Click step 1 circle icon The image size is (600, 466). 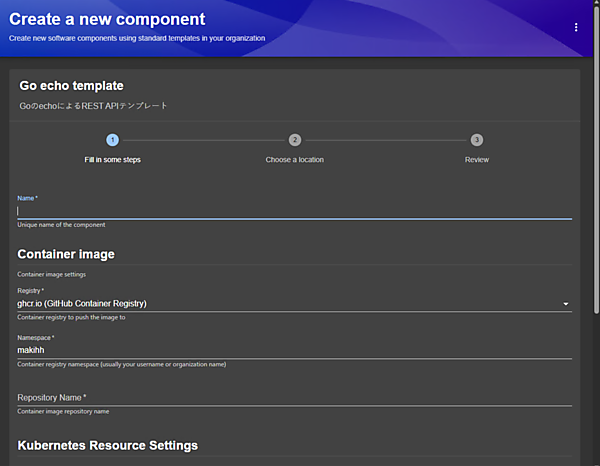click(112, 140)
